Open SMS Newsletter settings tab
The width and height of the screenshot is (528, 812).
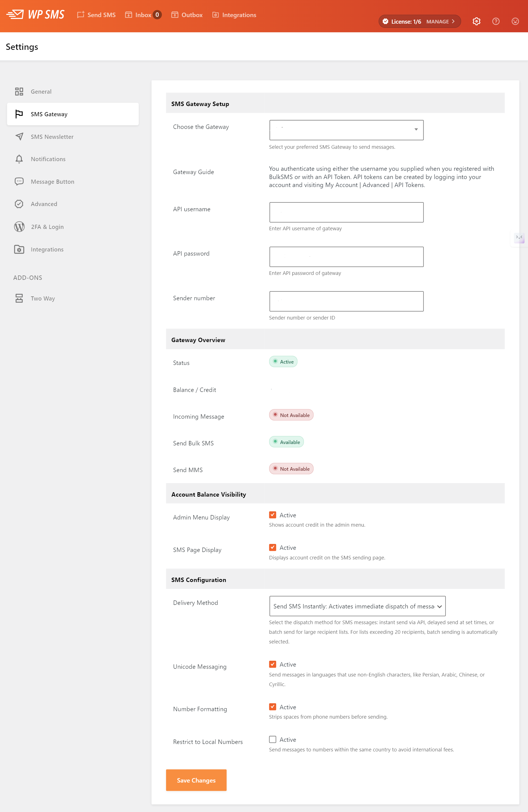[x=73, y=136]
